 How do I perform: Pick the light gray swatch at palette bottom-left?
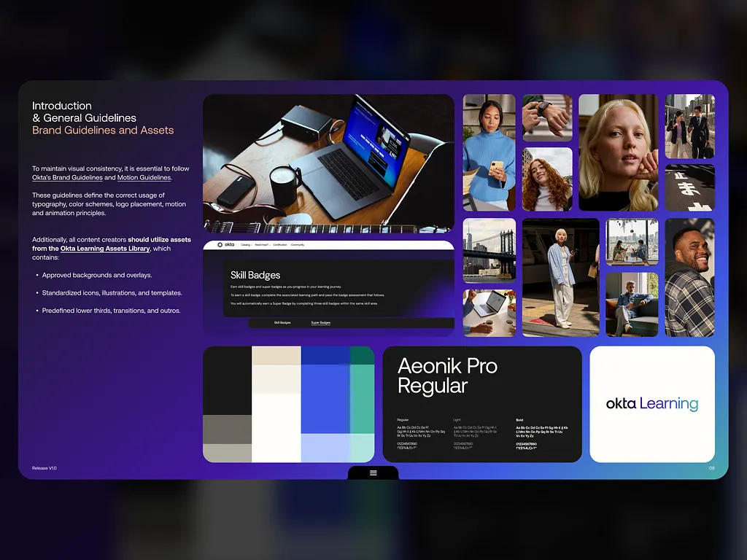[228, 453]
